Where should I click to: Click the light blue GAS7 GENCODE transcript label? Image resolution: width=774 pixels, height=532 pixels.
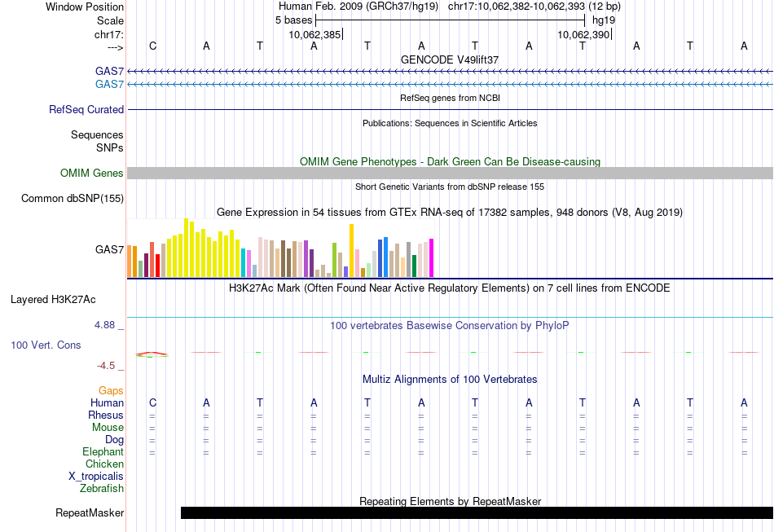pos(110,85)
